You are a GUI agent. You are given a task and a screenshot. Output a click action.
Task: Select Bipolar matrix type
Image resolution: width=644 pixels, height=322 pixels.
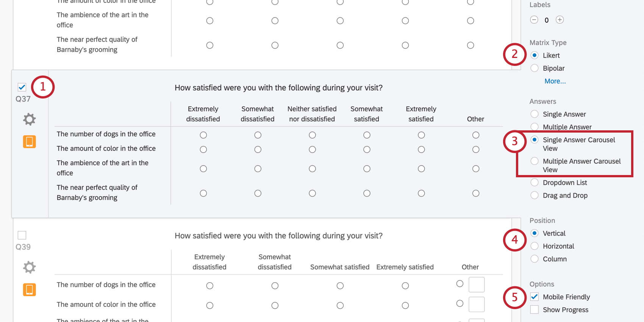point(535,68)
